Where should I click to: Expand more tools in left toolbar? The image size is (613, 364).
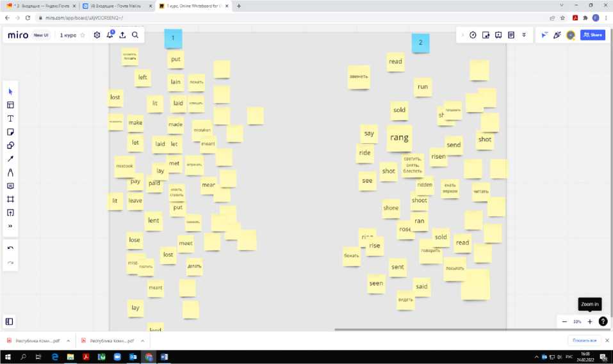point(10,226)
